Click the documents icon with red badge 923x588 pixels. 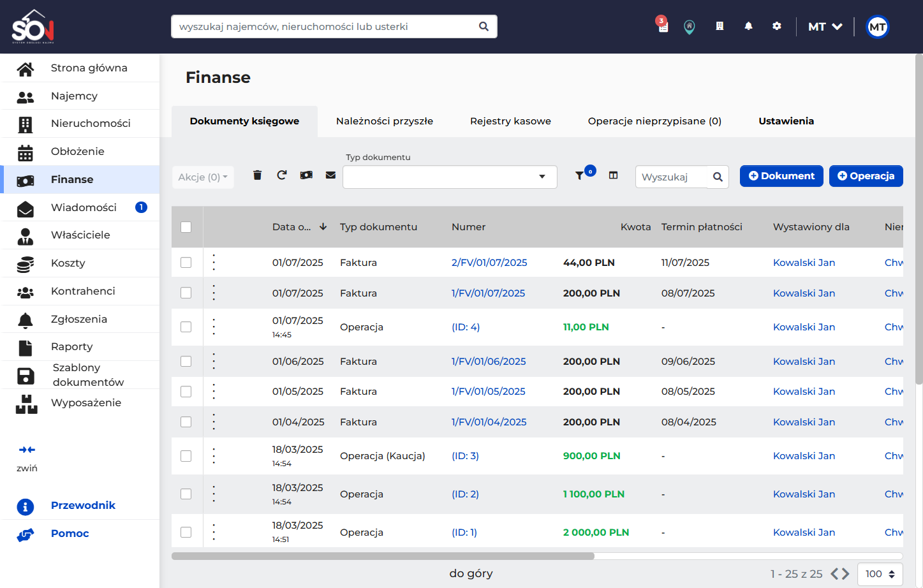[x=663, y=26]
